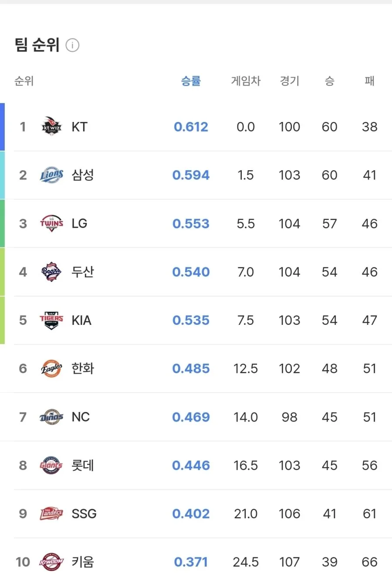The image size is (392, 584).
Task: Click the Doosan Bears team logo
Action: tap(51, 272)
